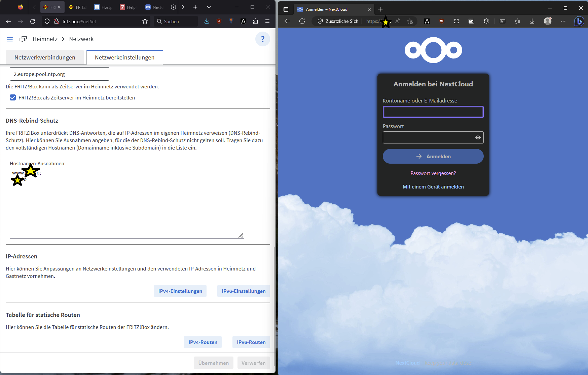
Task: Click the Firefox Suchen search box
Action: (x=176, y=22)
